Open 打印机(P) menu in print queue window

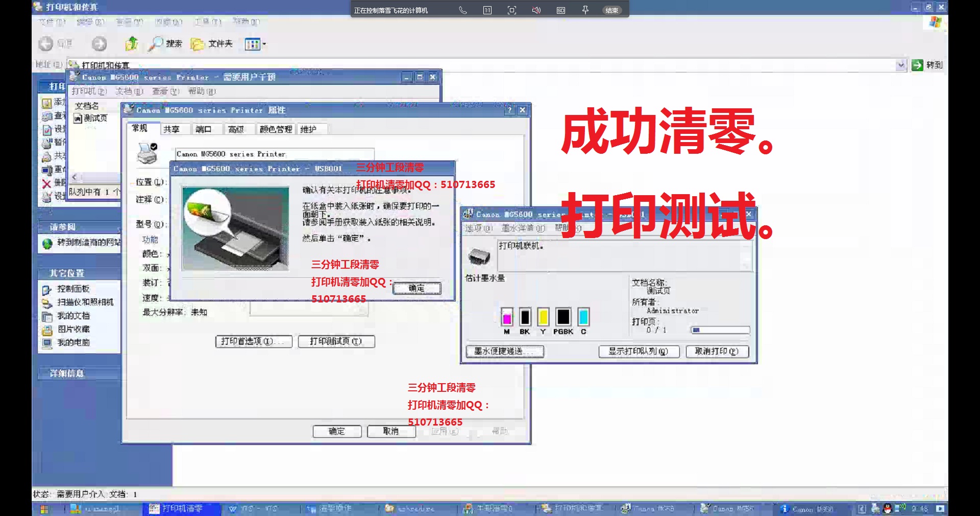click(x=89, y=91)
